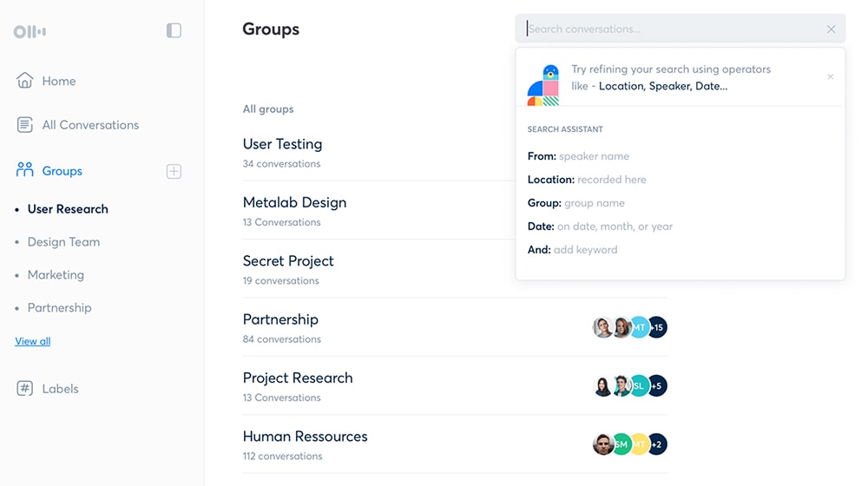Dismiss the search operators tip
This screenshot has height=486, width=868.
[x=831, y=77]
